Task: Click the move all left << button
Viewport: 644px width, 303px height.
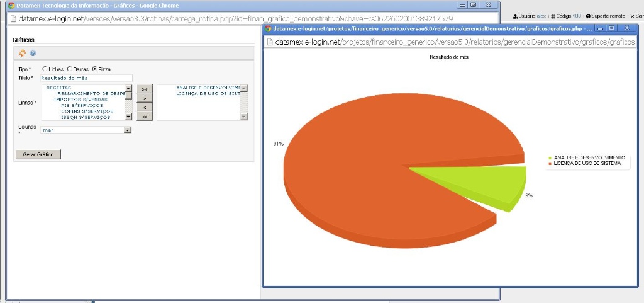Action: click(x=144, y=117)
